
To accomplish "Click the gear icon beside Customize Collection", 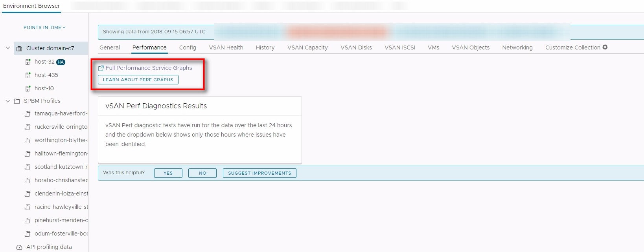I will click(x=605, y=47).
